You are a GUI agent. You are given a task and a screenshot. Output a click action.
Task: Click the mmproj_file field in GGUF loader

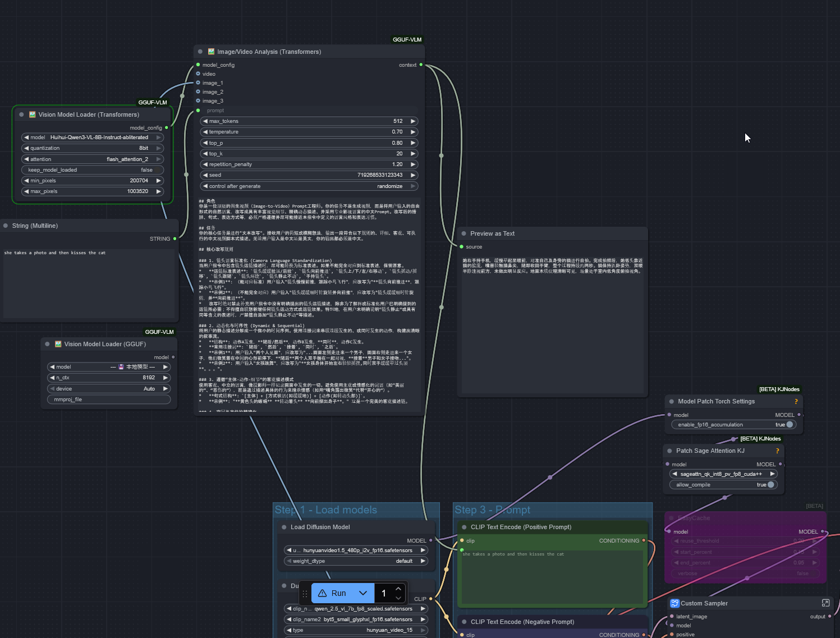[109, 400]
